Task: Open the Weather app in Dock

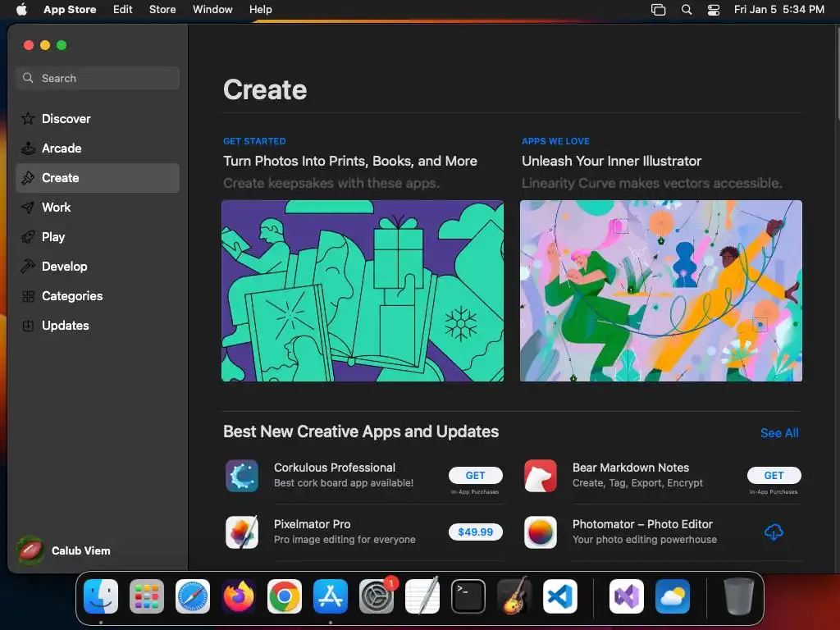Action: [x=673, y=596]
